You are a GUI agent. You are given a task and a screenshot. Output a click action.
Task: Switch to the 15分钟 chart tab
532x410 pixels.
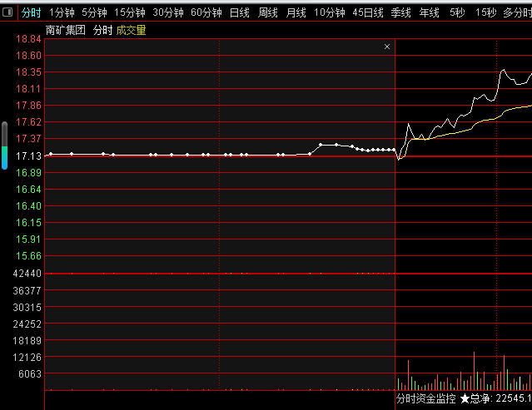[129, 12]
